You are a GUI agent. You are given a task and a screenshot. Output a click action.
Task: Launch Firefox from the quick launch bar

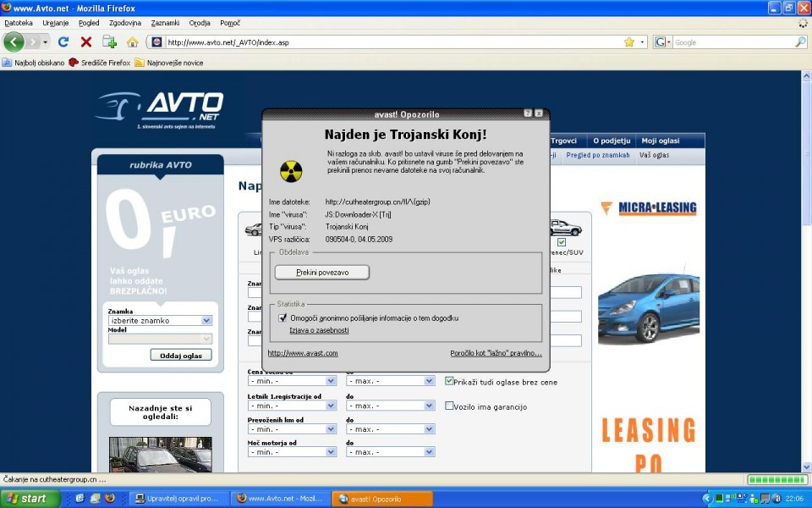(110, 499)
